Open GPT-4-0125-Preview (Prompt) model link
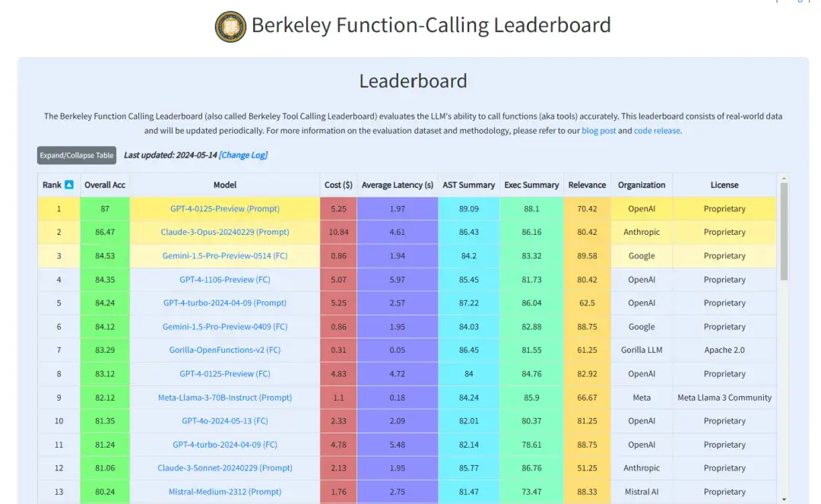This screenshot has height=504, width=821. pyautogui.click(x=225, y=208)
